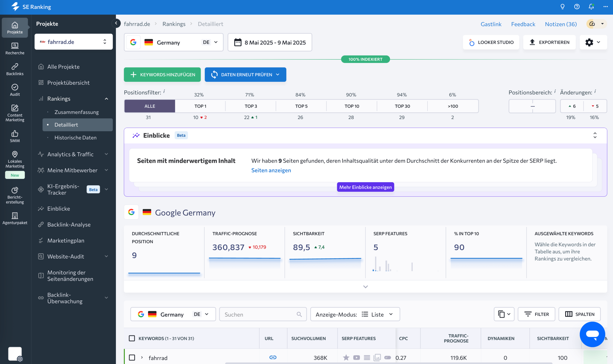Open the Projekte sidebar icon
The width and height of the screenshot is (613, 364).
pos(15,28)
